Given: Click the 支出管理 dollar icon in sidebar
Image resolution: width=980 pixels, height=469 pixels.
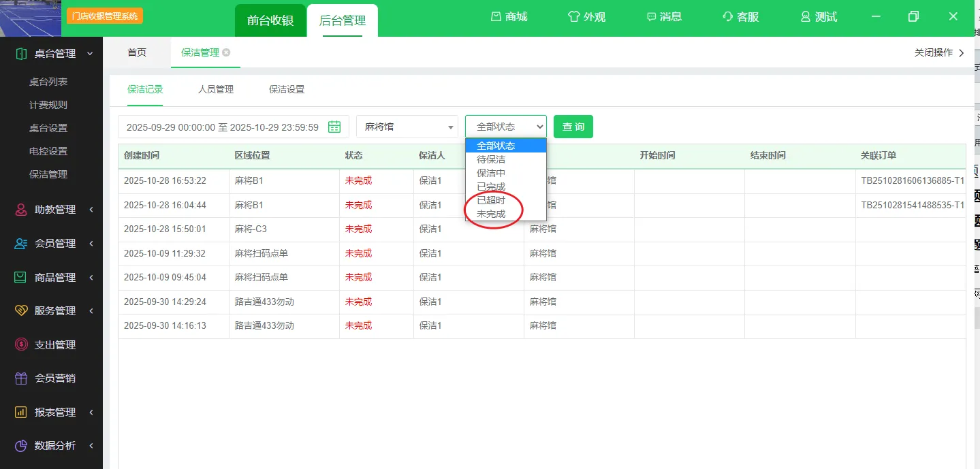Looking at the screenshot, I should (21, 344).
